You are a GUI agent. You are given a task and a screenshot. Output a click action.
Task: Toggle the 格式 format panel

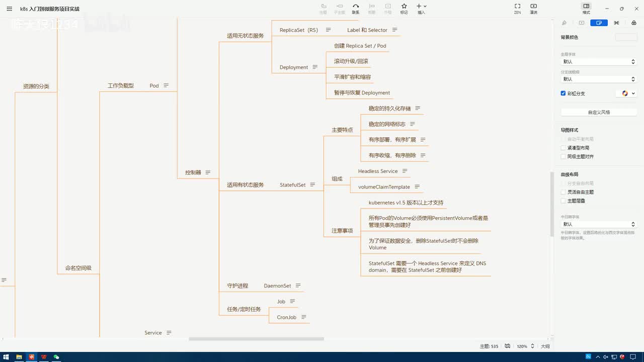(586, 9)
